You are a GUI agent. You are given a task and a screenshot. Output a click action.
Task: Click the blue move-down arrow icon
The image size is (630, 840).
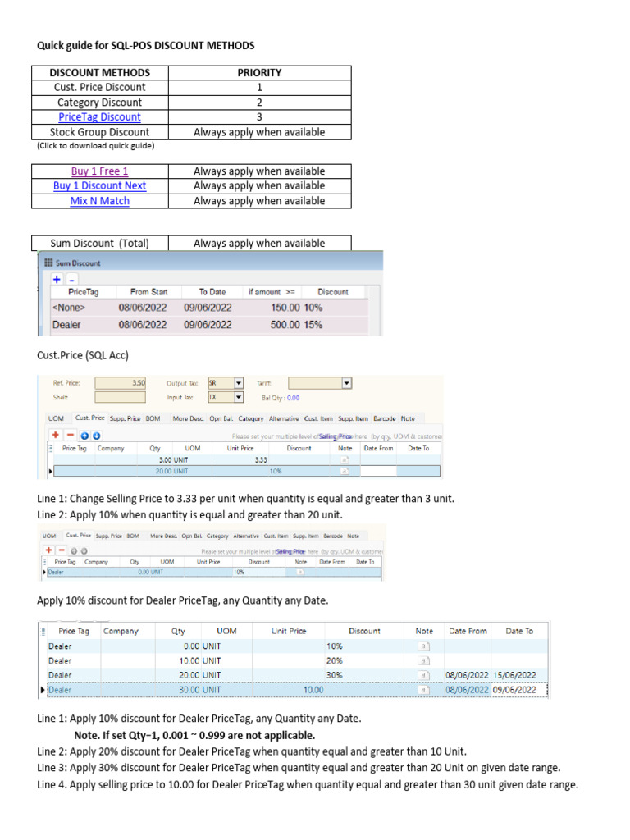[x=97, y=436]
